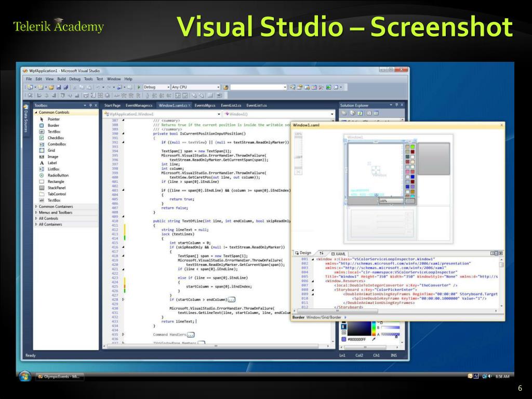532x399 pixels.
Task: Click the Find in Files icon left of search box
Action: point(225,87)
